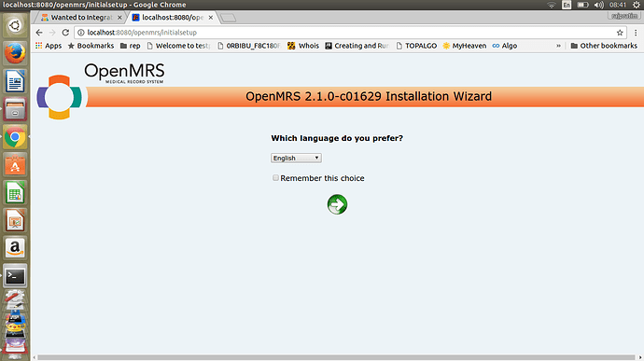Click the horizontal scrollbar at page bottom
This screenshot has width=644, height=361.
tap(336, 357)
